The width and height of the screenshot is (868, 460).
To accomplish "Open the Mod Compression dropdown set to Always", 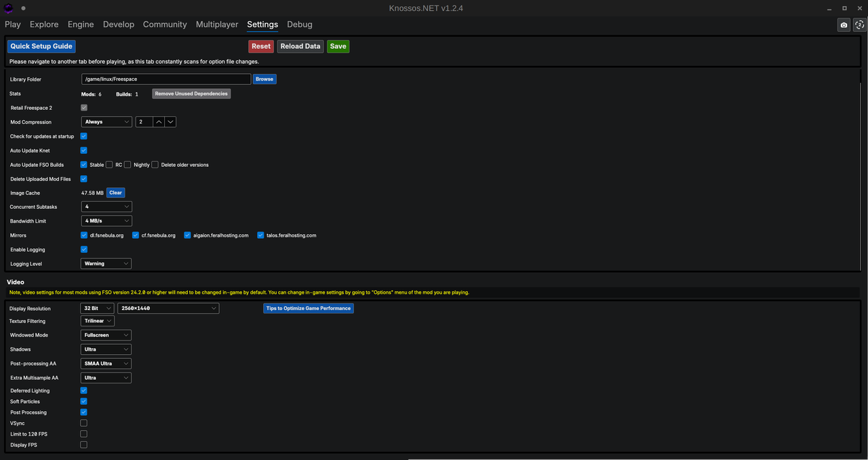I will (106, 122).
